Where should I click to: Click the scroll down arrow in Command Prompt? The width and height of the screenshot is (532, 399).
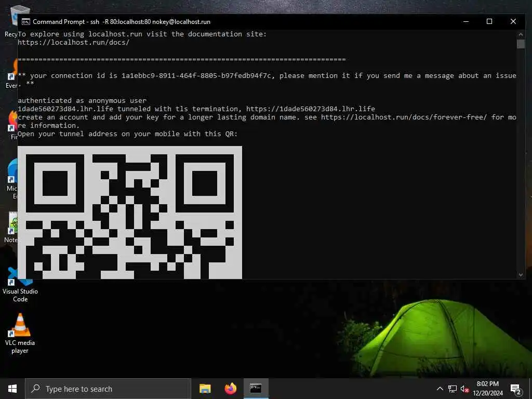click(x=521, y=275)
